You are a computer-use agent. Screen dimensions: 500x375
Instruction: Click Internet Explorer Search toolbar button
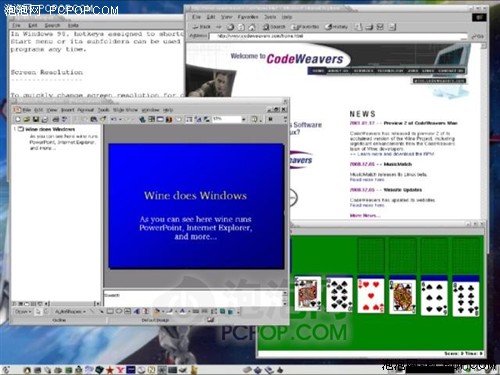[x=274, y=27]
